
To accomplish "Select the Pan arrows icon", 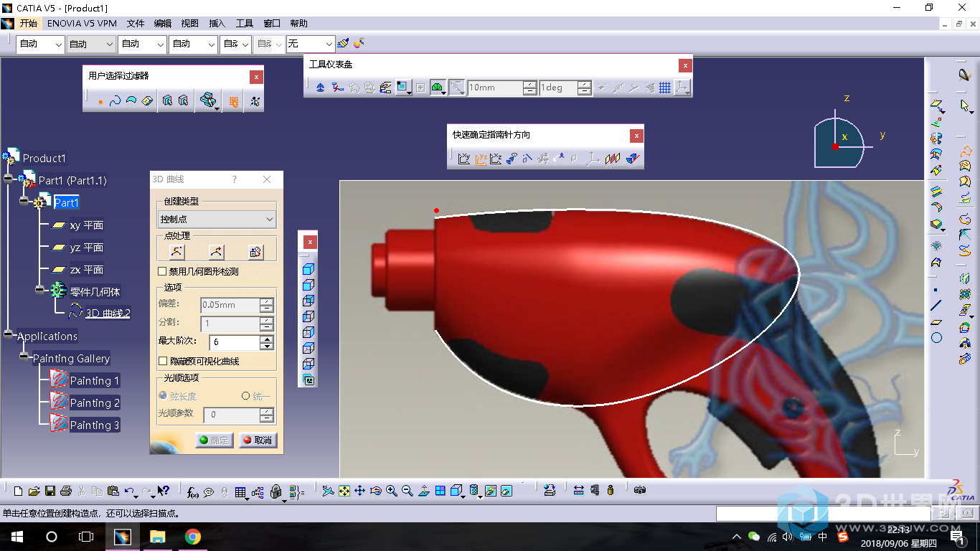I will tap(359, 491).
